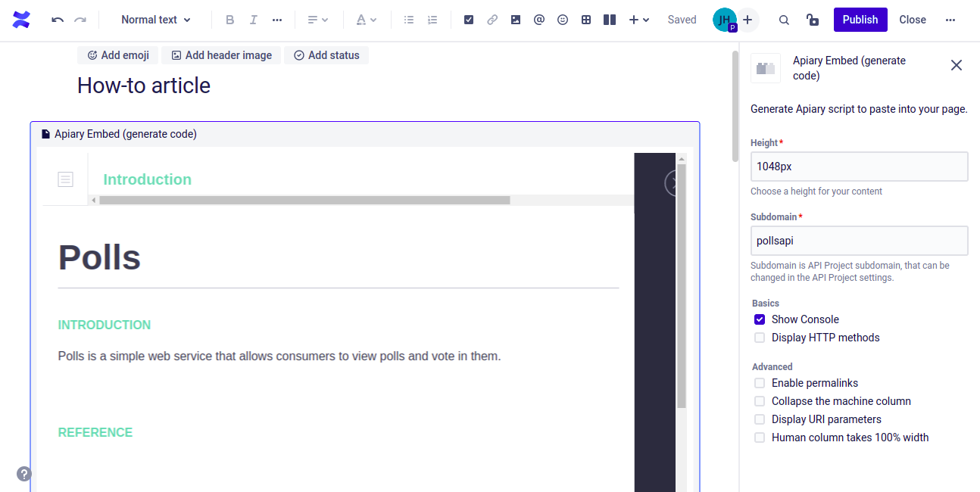980x492 pixels.
Task: Insert an @ mention
Action: click(539, 20)
